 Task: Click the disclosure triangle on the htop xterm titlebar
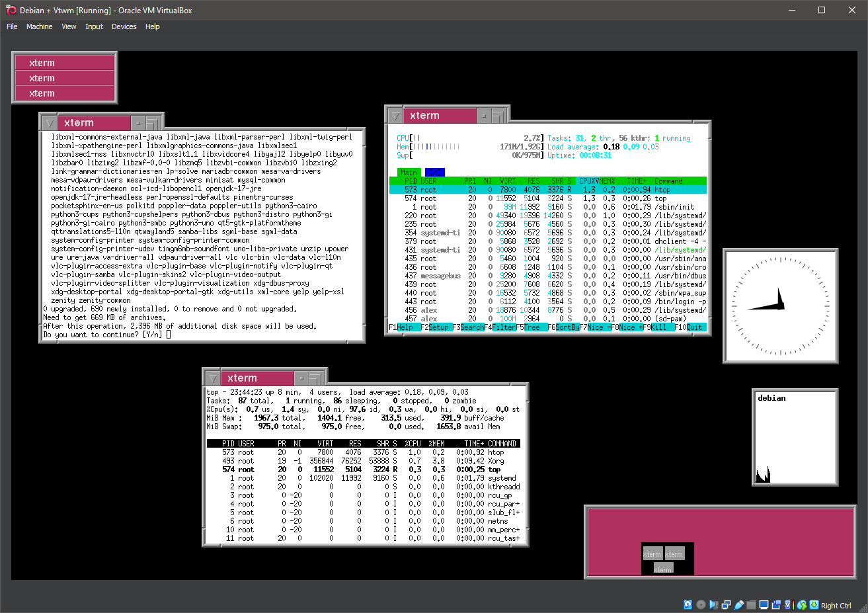click(396, 115)
